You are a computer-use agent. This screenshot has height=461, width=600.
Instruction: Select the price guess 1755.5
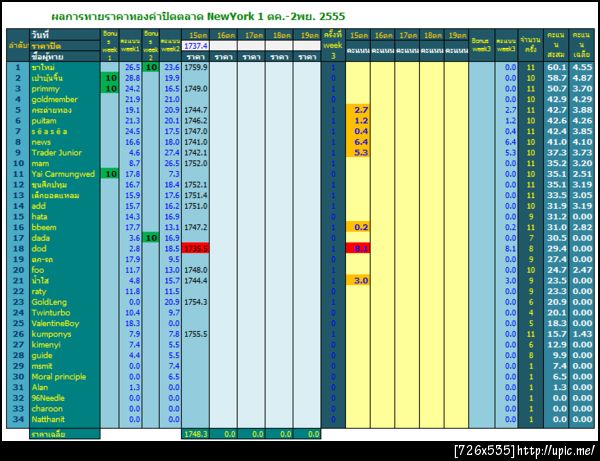[196, 334]
